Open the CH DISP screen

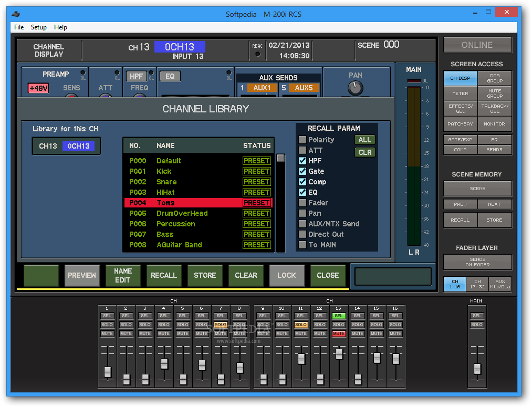460,78
